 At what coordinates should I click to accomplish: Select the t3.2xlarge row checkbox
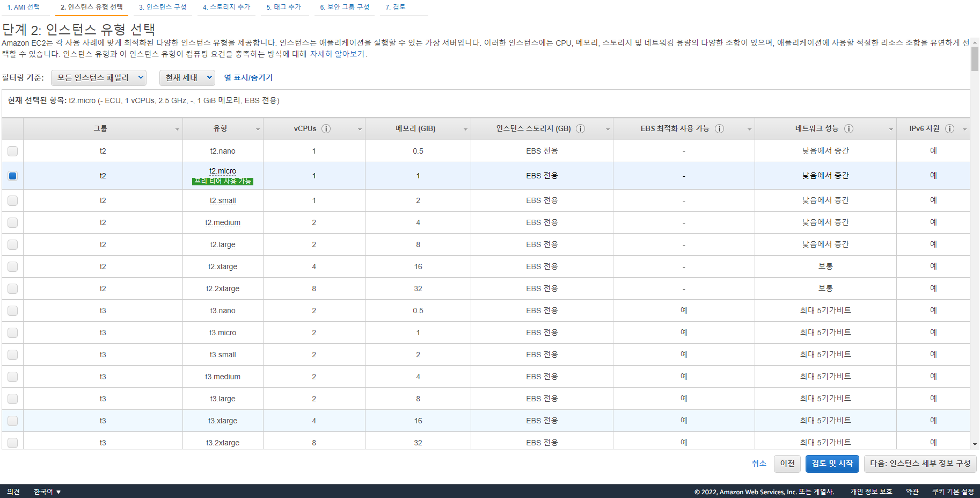tap(13, 443)
